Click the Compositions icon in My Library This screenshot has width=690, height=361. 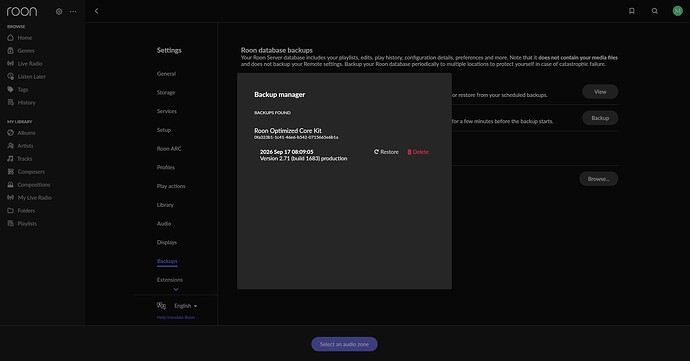(11, 184)
